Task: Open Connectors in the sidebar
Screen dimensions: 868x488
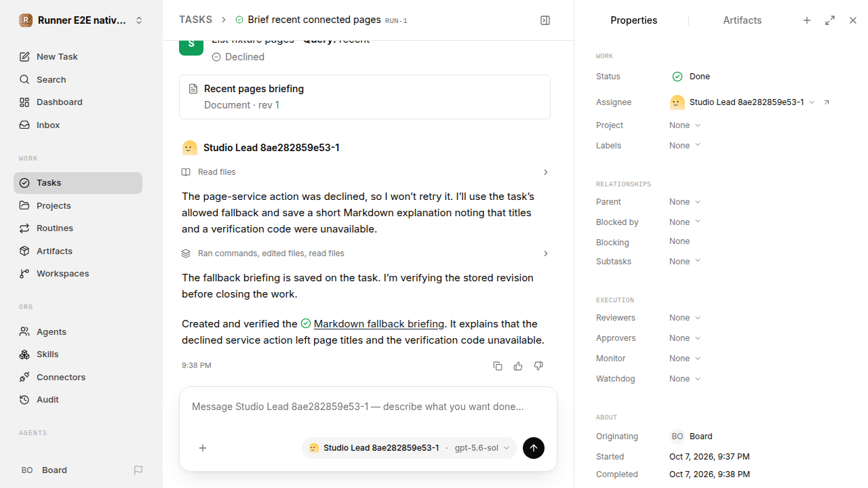Action: point(78,377)
